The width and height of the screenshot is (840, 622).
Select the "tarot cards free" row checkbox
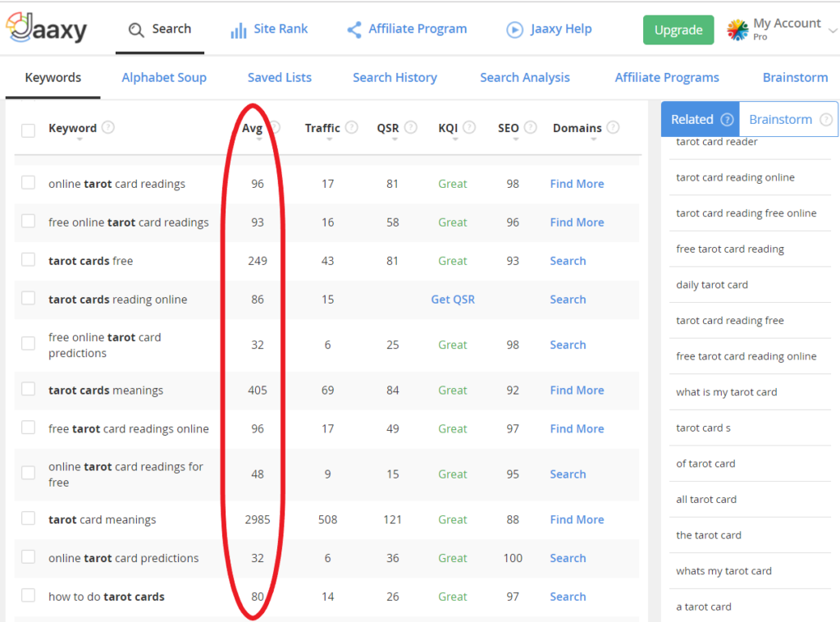coord(29,260)
